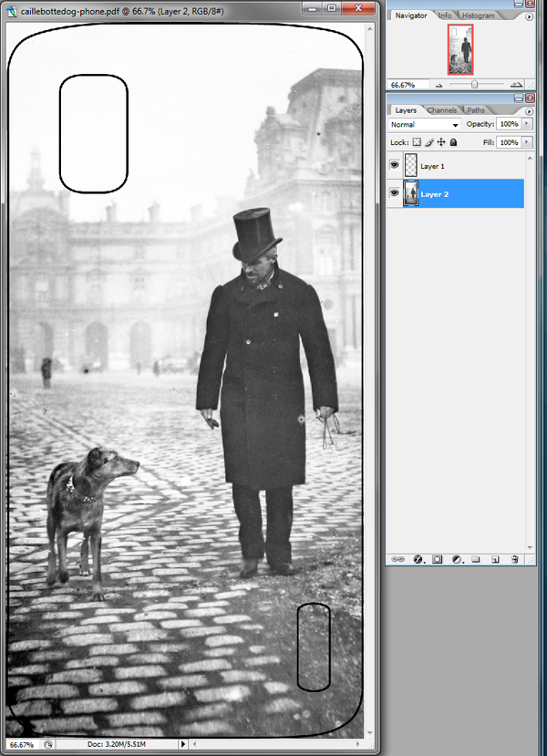
Task: Click the Navigator zoom percentage field
Action: (x=408, y=85)
